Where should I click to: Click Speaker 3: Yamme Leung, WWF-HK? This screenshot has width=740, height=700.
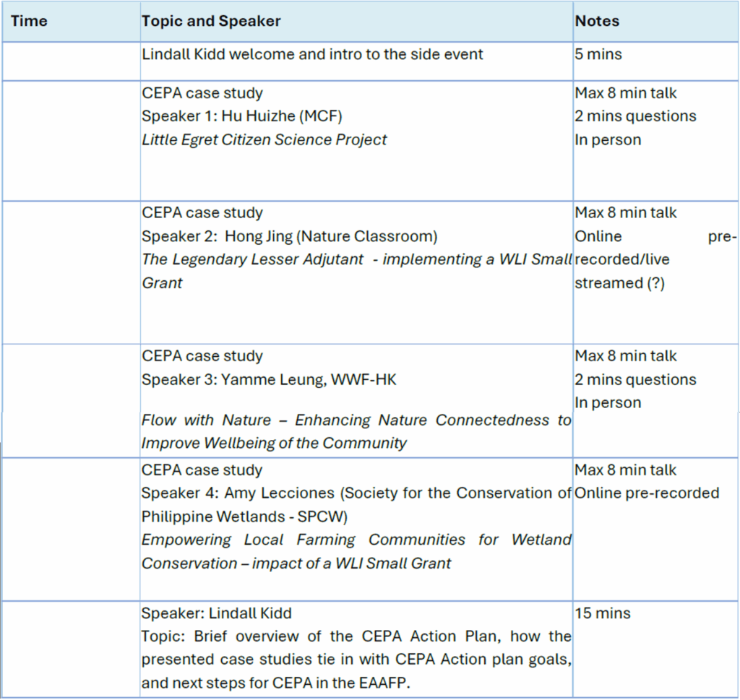pyautogui.click(x=269, y=379)
